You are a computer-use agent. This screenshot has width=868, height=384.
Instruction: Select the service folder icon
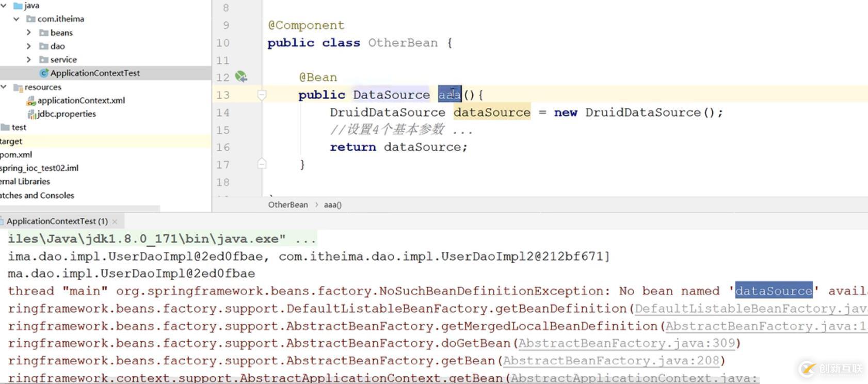coord(44,59)
